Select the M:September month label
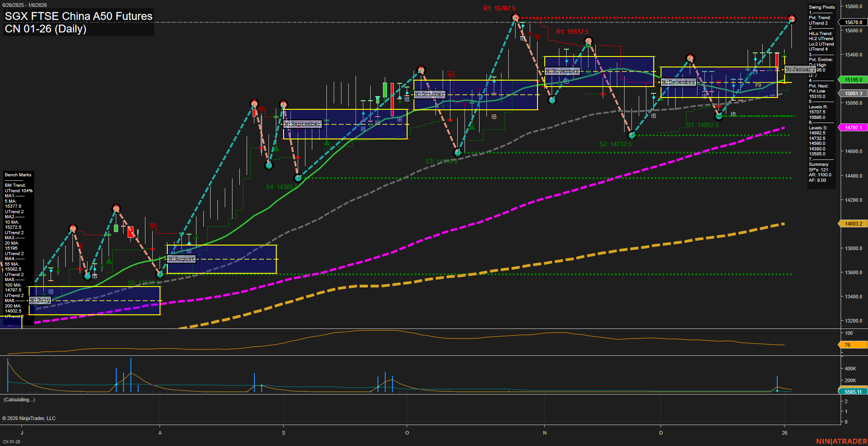The image size is (868, 446). [302, 123]
